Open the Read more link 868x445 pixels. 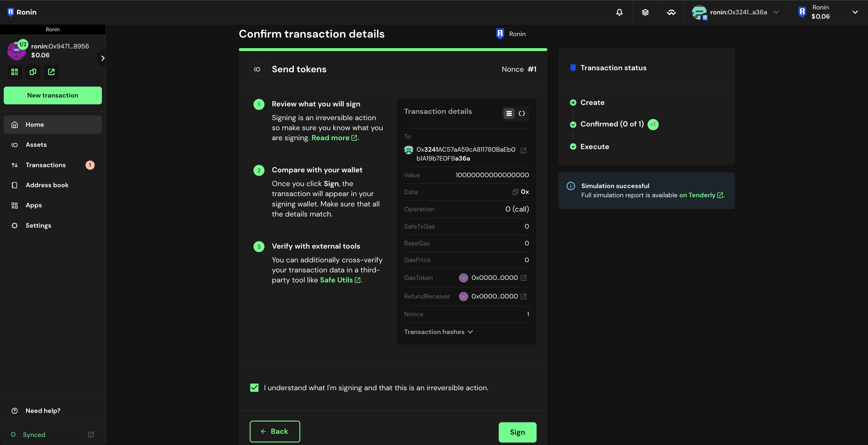click(334, 138)
